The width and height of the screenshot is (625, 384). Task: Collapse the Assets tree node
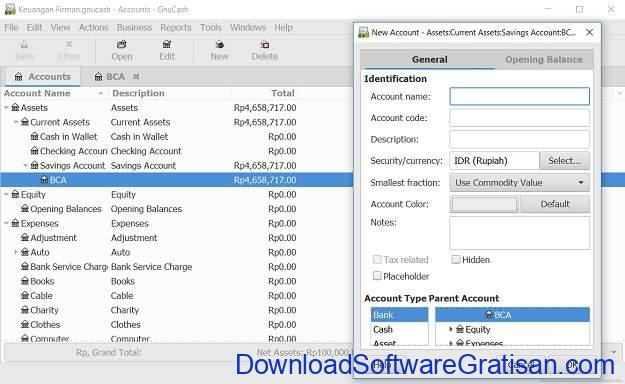point(6,108)
